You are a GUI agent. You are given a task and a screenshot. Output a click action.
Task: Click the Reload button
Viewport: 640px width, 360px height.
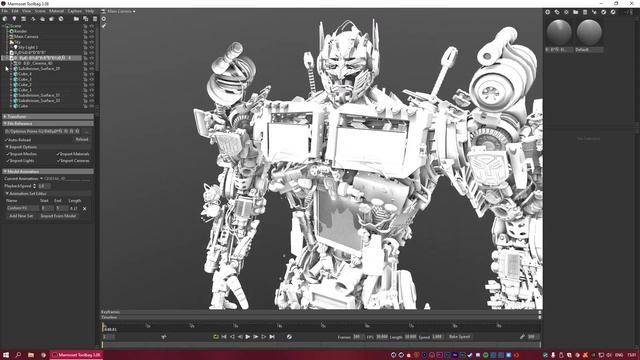pyautogui.click(x=82, y=140)
